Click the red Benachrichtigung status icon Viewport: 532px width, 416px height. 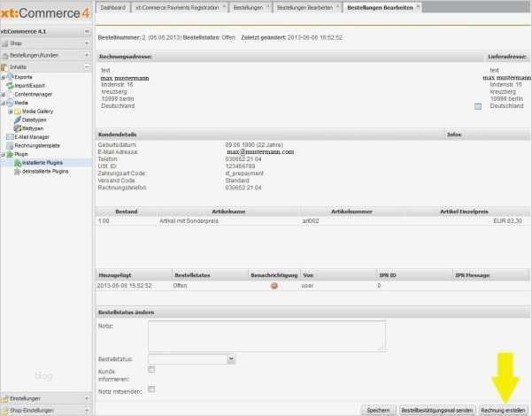click(x=274, y=286)
